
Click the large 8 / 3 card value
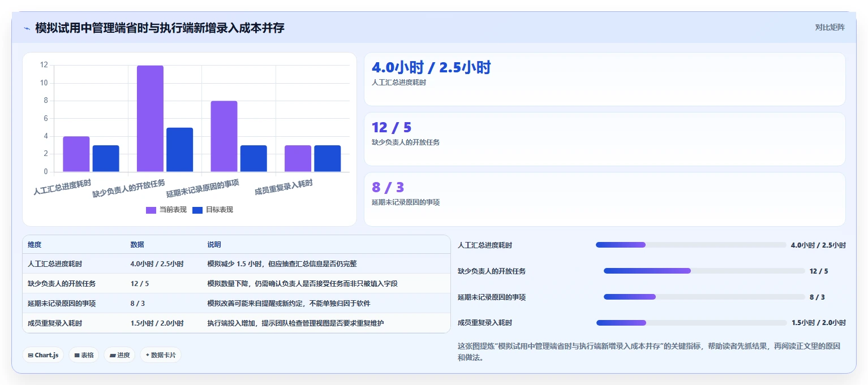(388, 187)
